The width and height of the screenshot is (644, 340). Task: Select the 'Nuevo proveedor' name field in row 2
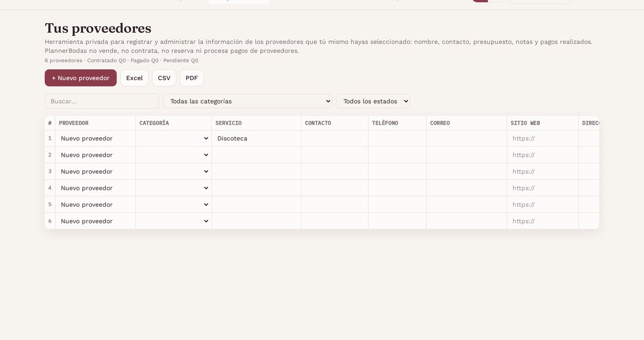point(96,155)
